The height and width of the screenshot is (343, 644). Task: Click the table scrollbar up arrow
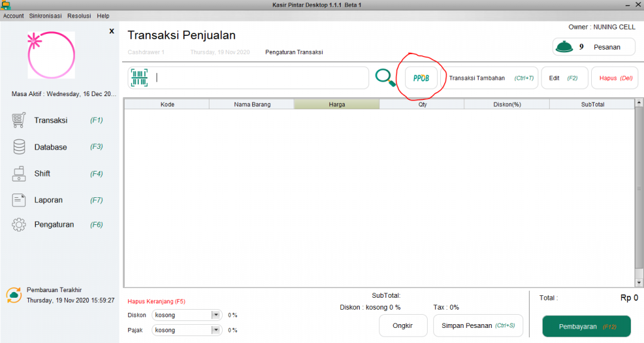[639, 102]
